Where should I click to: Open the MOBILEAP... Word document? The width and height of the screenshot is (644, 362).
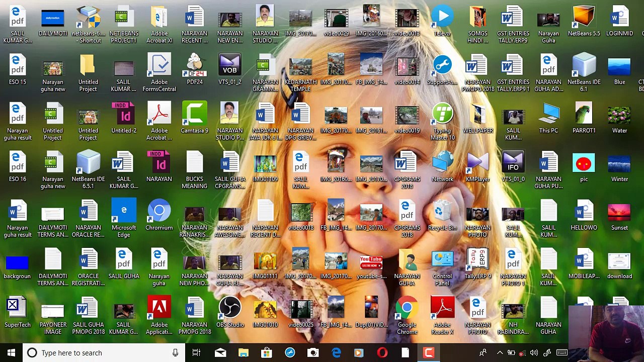click(x=584, y=263)
